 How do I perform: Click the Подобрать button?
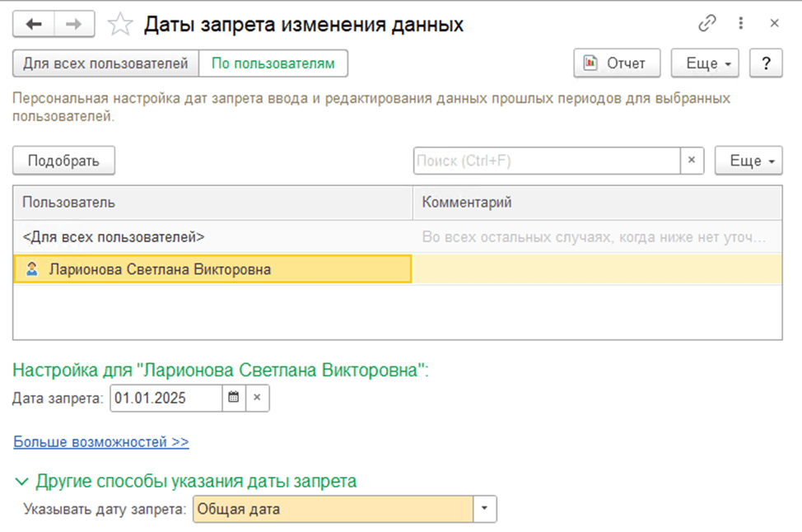[x=63, y=161]
